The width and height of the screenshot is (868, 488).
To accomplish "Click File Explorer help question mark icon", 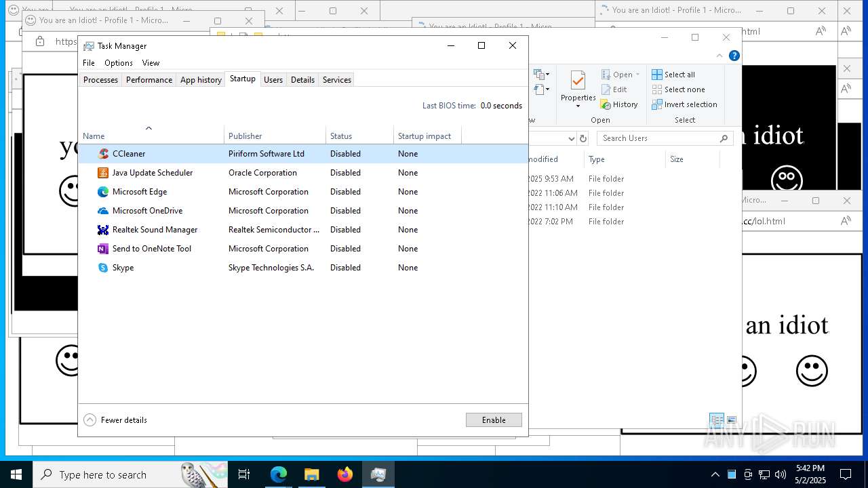I will point(734,56).
